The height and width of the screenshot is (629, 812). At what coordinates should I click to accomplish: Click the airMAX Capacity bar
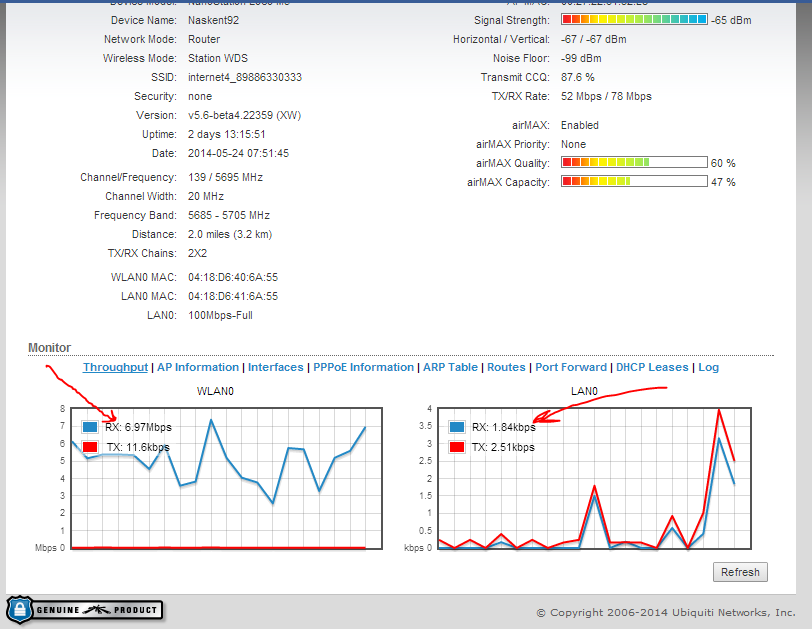coord(634,182)
